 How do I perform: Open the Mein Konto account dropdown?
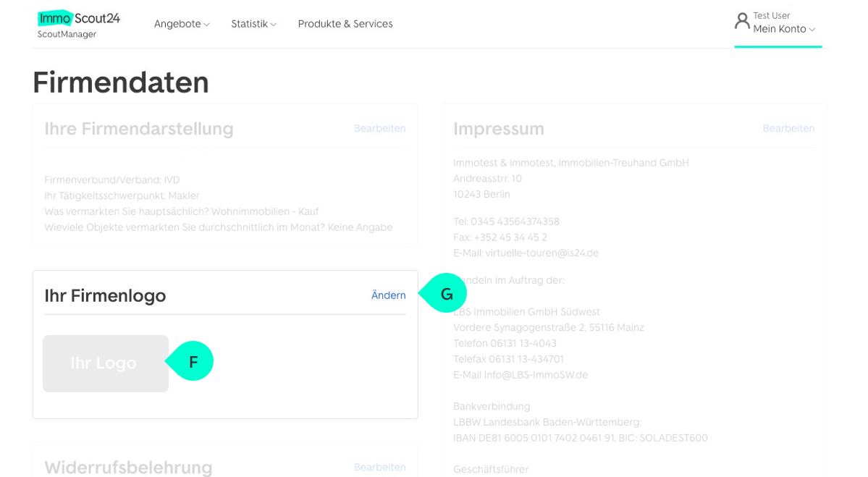780,29
